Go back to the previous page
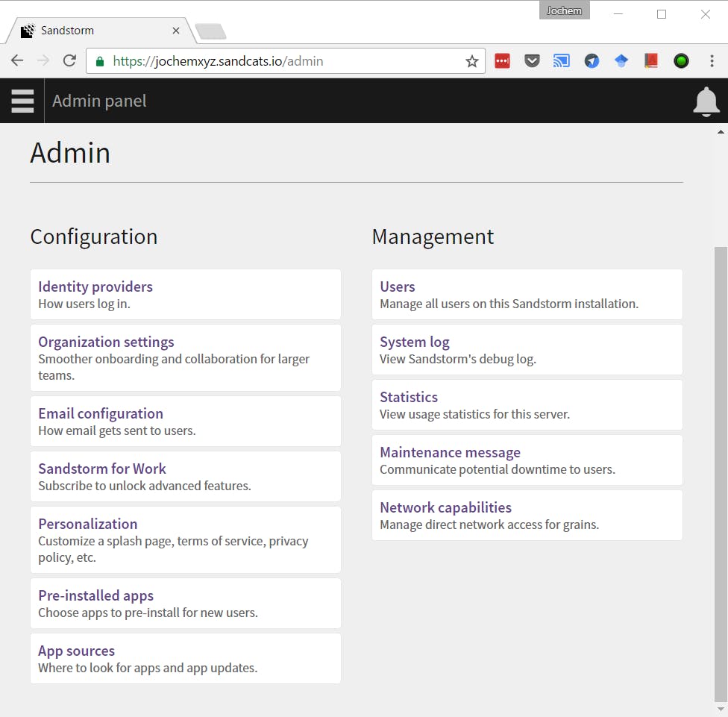 17,61
